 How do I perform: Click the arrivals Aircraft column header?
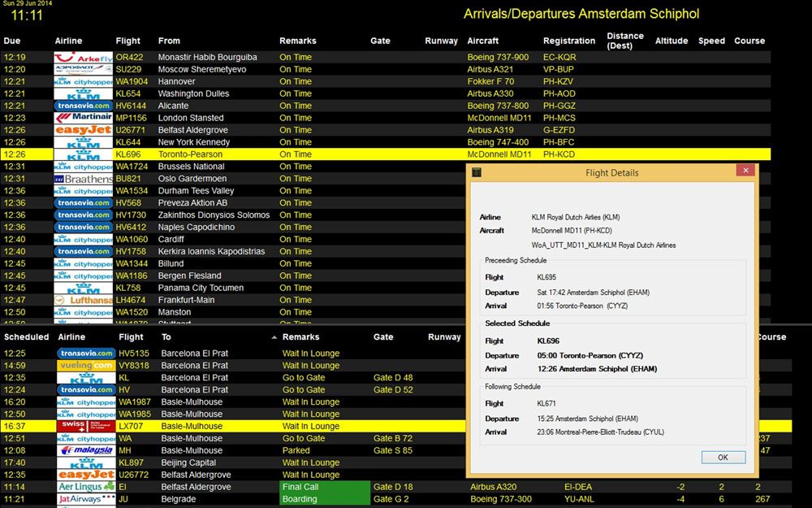tap(483, 41)
